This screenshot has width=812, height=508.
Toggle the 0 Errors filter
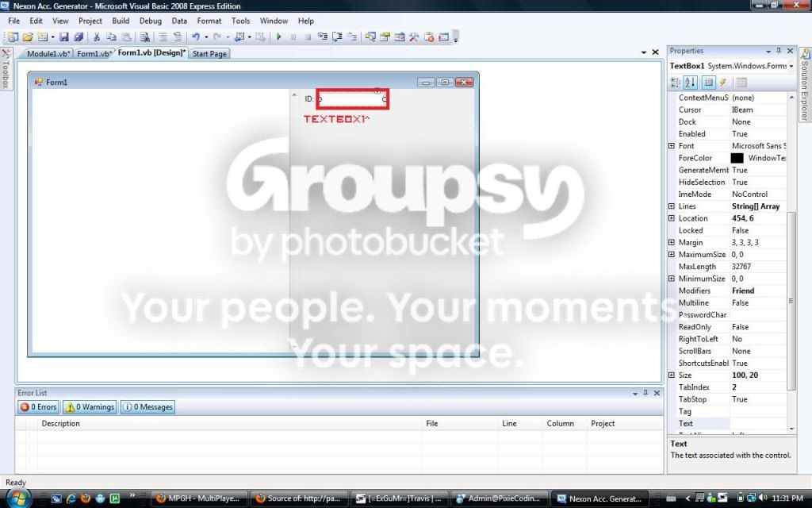(x=39, y=407)
